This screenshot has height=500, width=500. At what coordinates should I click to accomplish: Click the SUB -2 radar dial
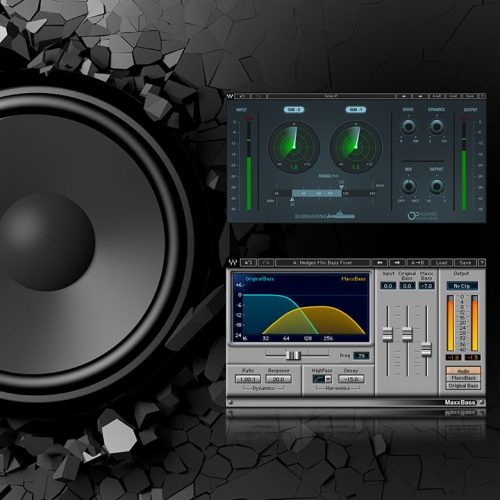pos(294,147)
